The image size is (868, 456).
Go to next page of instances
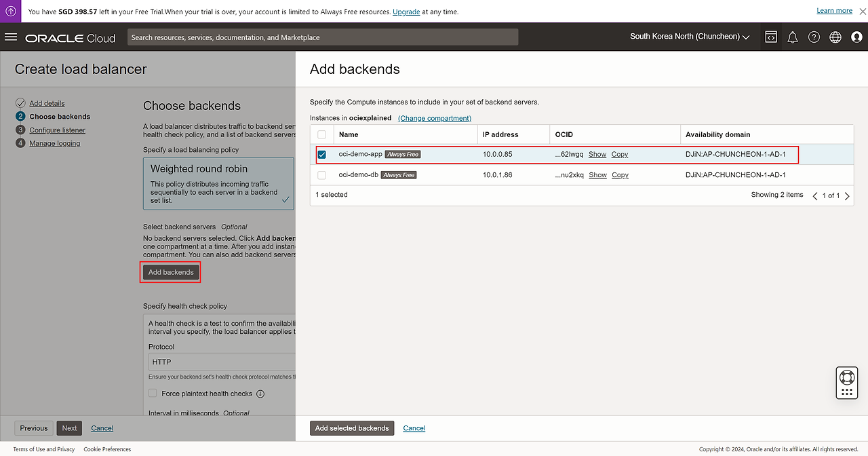click(x=847, y=196)
